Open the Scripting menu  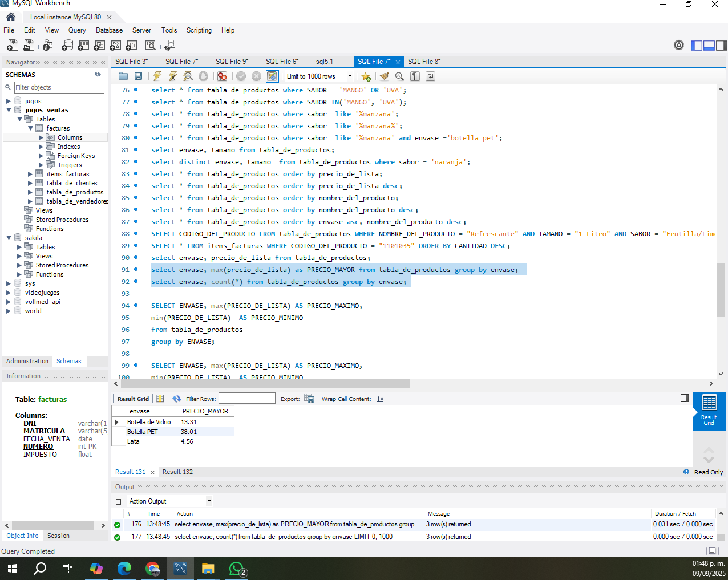coord(199,30)
